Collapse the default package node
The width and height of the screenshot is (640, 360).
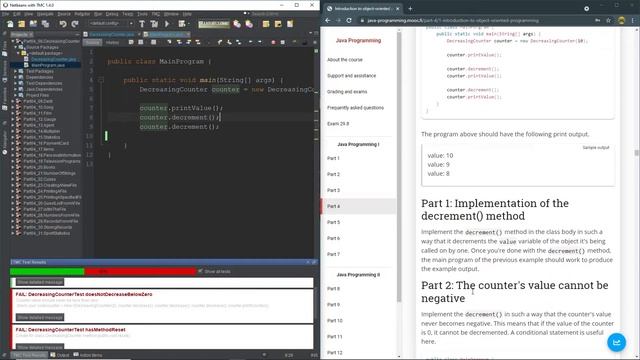(18, 53)
